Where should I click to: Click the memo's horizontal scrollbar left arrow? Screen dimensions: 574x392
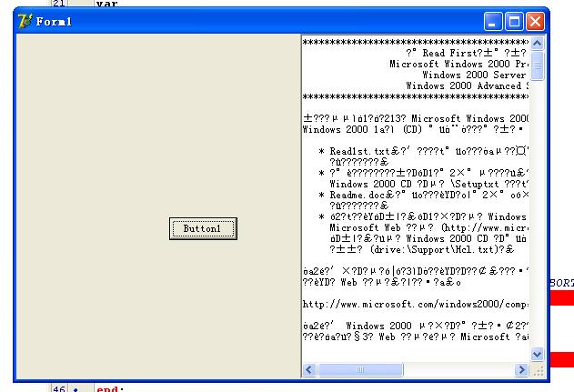(310, 369)
